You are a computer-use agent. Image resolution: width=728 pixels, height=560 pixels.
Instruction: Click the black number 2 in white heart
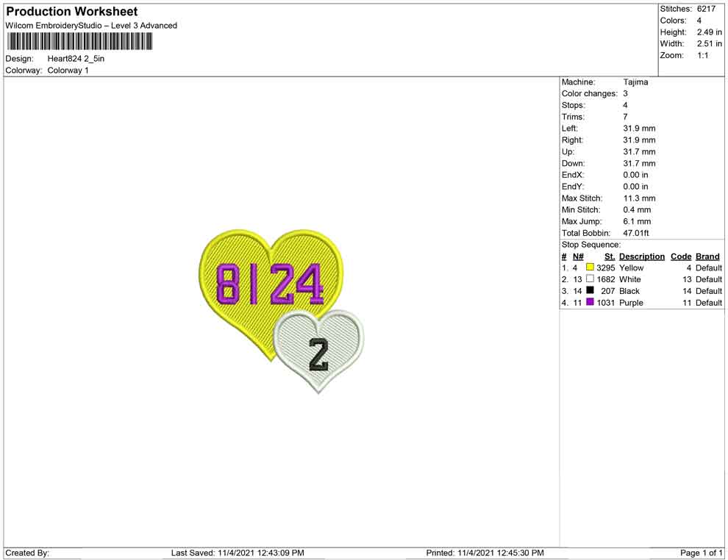(318, 355)
